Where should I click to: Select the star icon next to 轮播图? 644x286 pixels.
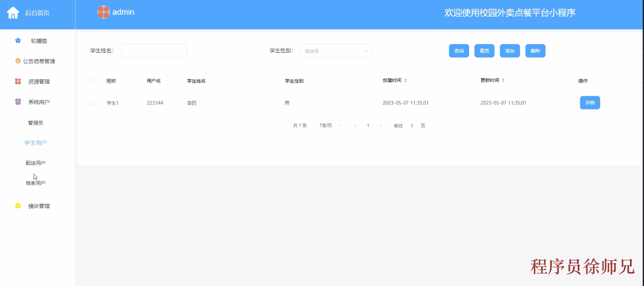pos(17,40)
